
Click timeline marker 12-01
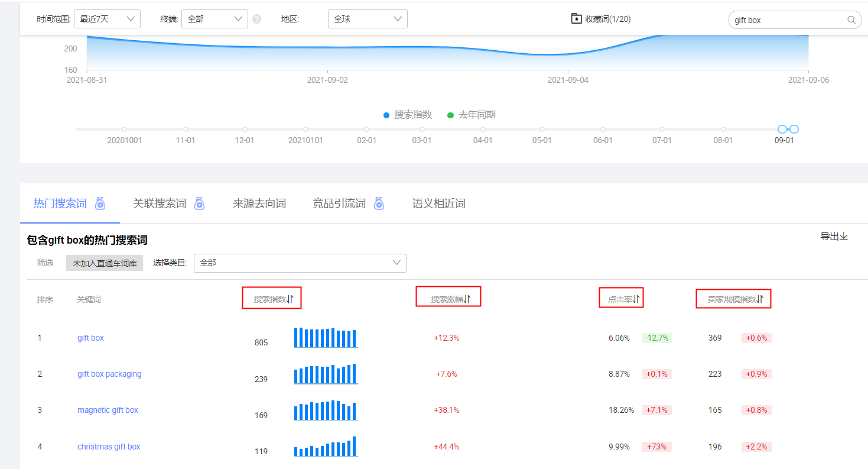[x=245, y=129]
